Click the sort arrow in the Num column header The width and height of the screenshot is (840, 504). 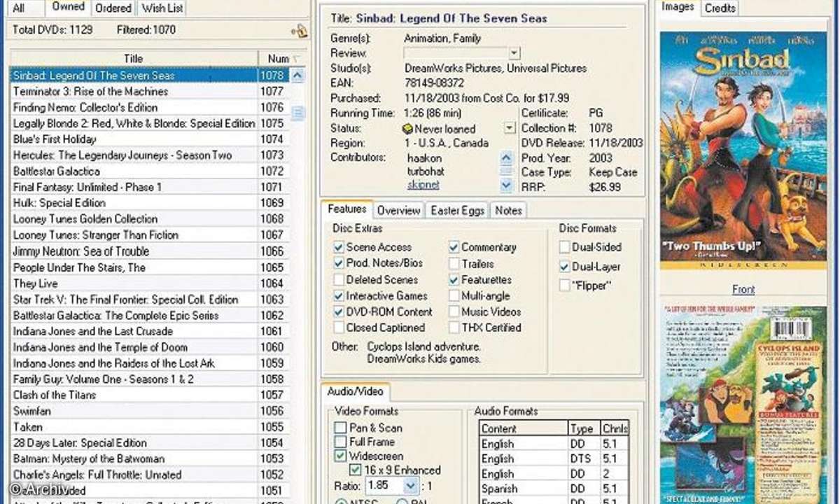point(295,59)
